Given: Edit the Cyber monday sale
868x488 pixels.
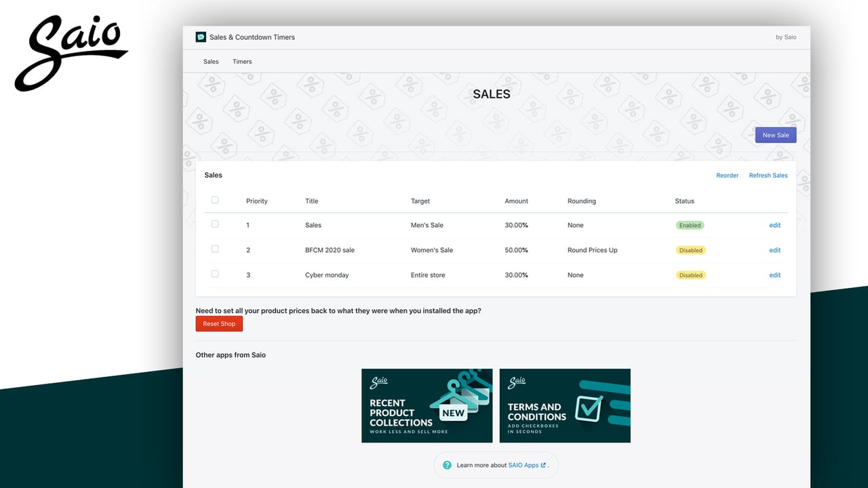Looking at the screenshot, I should coord(775,275).
